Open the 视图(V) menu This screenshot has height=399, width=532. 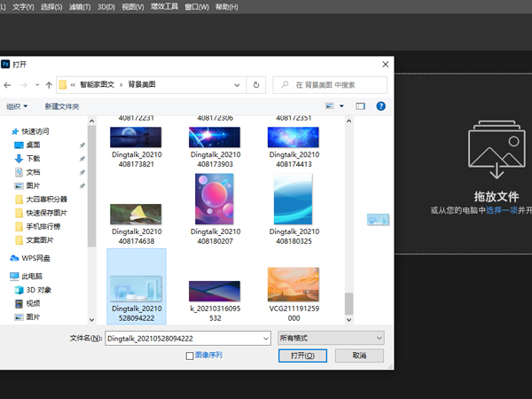[132, 6]
